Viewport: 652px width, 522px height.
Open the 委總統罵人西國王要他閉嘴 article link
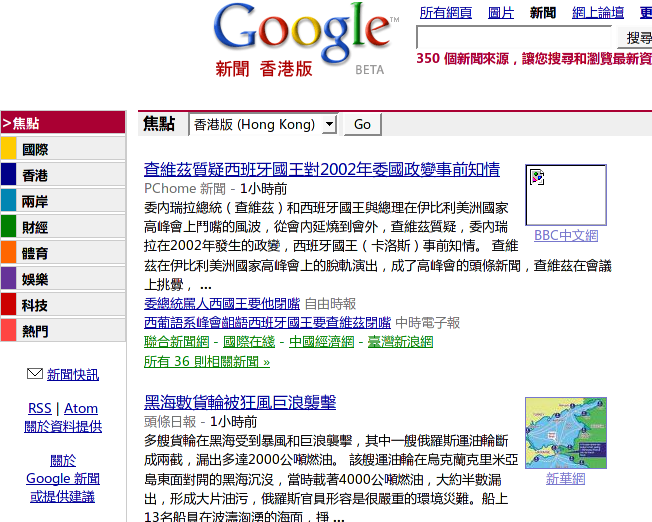(x=222, y=304)
